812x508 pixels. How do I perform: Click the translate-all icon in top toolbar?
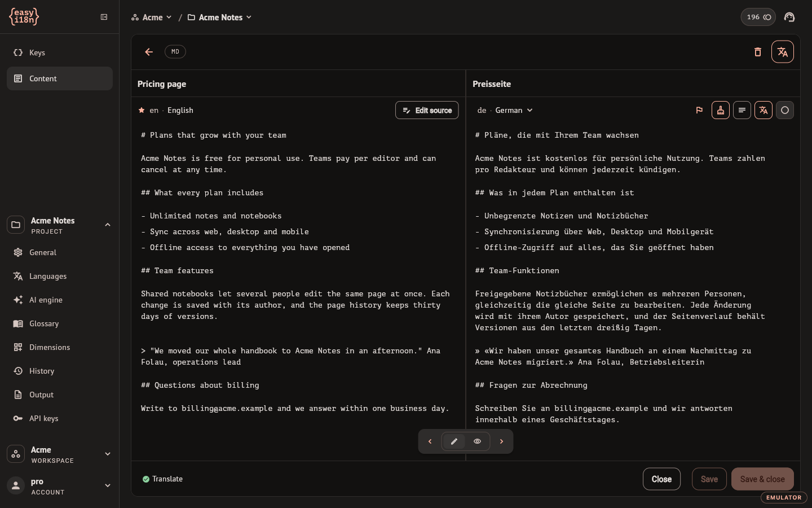(x=783, y=52)
